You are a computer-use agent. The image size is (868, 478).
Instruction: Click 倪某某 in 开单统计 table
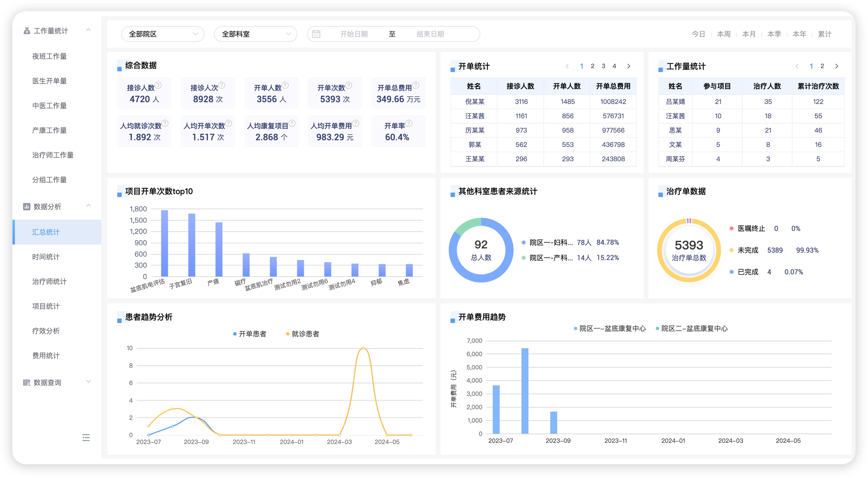[x=474, y=102]
